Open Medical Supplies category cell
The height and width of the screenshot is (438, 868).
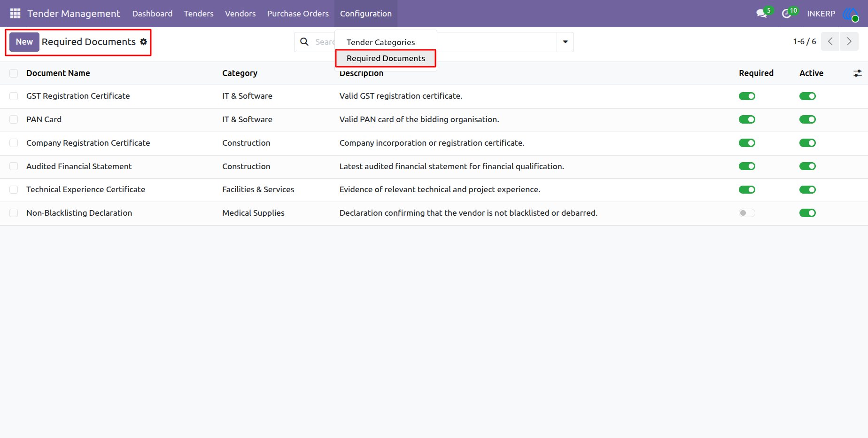pos(253,213)
